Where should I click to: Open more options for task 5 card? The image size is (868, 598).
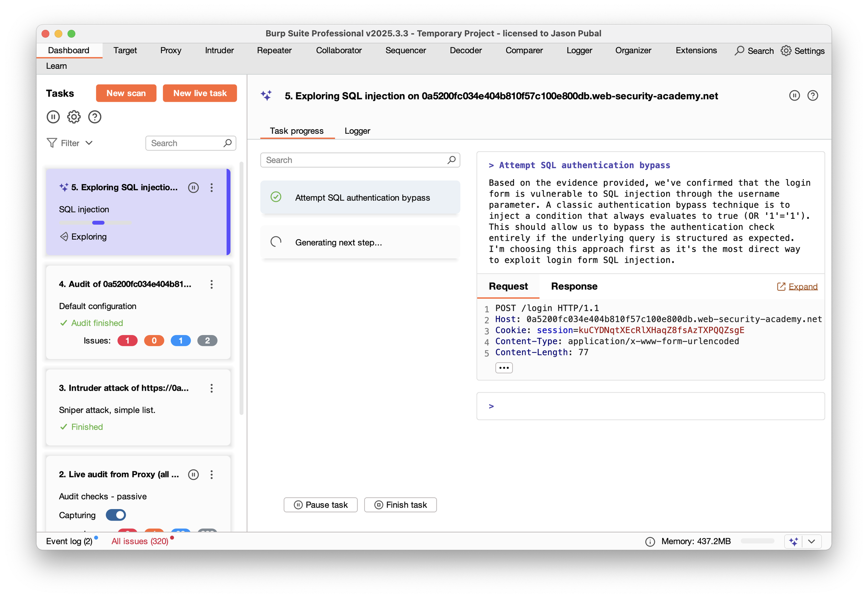(x=212, y=187)
